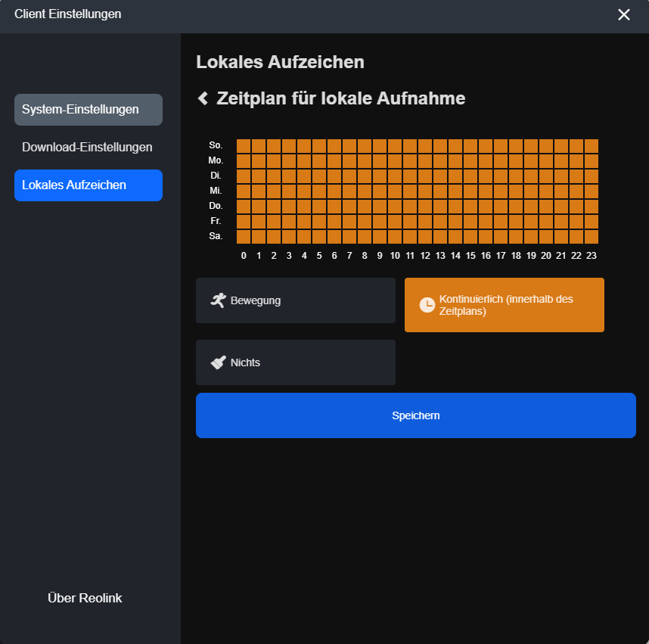Open Über Reolink info

(85, 598)
